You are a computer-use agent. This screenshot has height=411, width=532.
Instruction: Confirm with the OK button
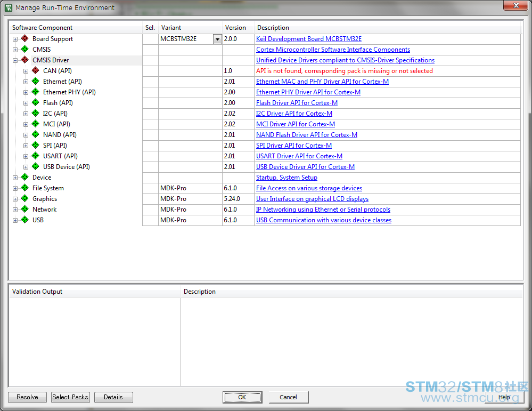coord(242,397)
